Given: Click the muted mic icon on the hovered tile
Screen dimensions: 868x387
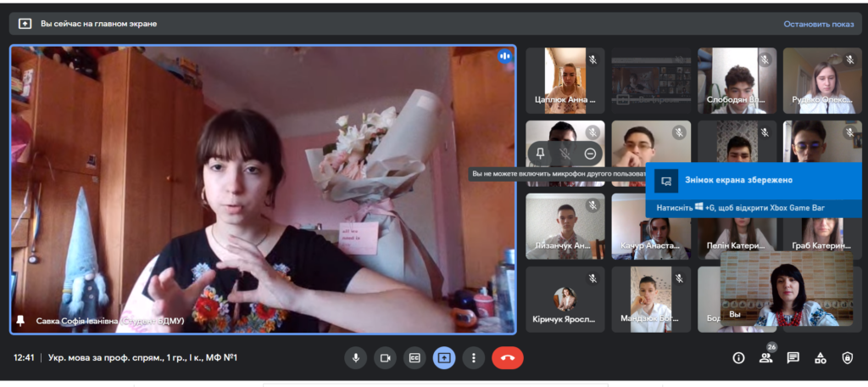Looking at the screenshot, I should coord(565,154).
